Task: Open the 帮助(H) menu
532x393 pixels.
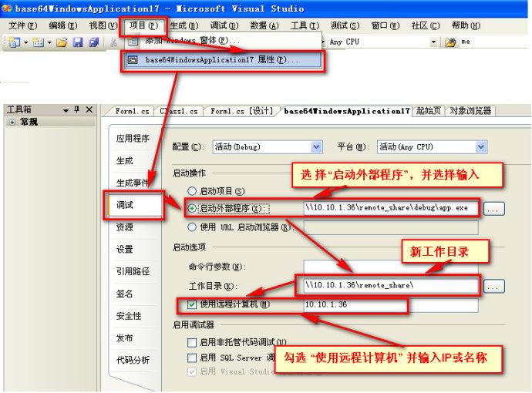Action: tap(466, 25)
